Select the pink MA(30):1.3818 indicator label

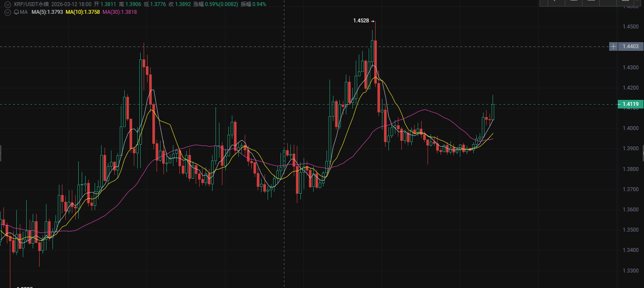120,12
